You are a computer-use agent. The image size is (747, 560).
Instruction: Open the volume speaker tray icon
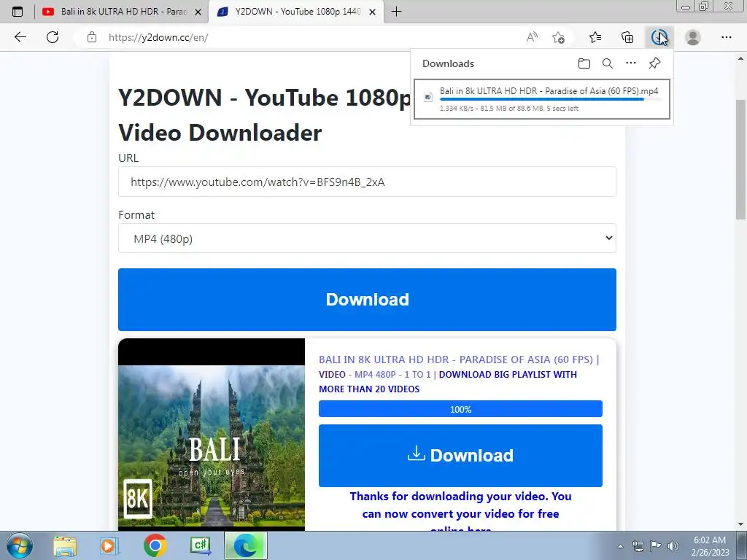tap(673, 546)
